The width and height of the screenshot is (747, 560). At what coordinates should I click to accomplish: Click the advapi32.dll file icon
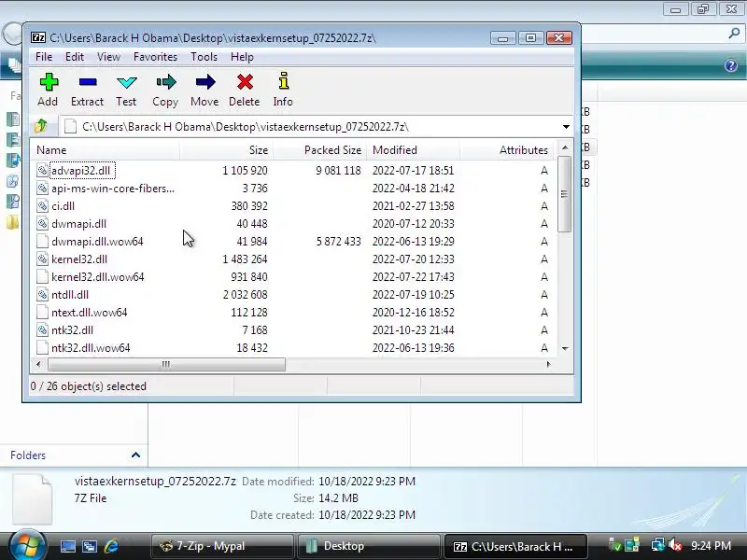pos(42,171)
